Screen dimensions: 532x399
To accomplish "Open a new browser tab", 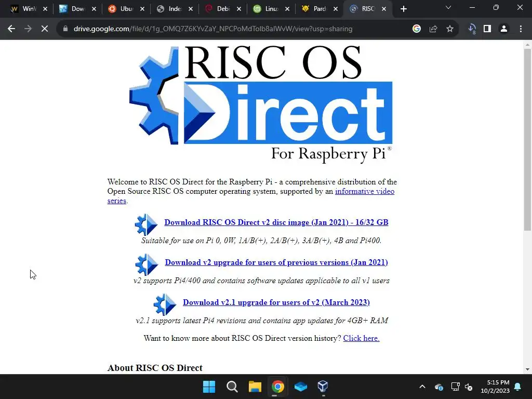I will click(x=403, y=9).
